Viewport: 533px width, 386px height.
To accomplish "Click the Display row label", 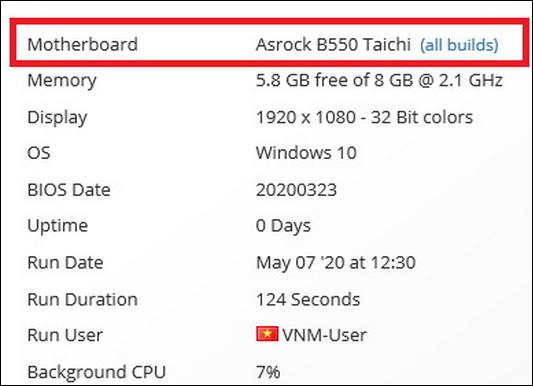I will (57, 118).
